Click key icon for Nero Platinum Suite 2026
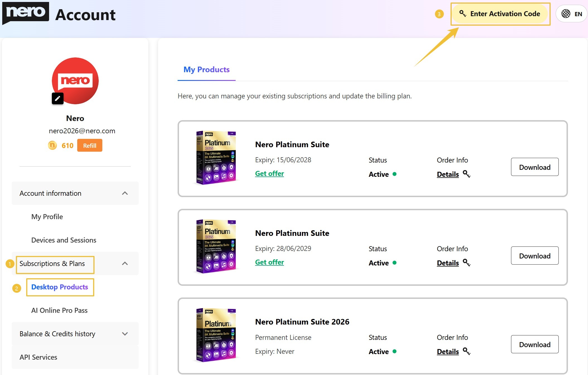Viewport: 588px width, 375px height. coord(466,351)
